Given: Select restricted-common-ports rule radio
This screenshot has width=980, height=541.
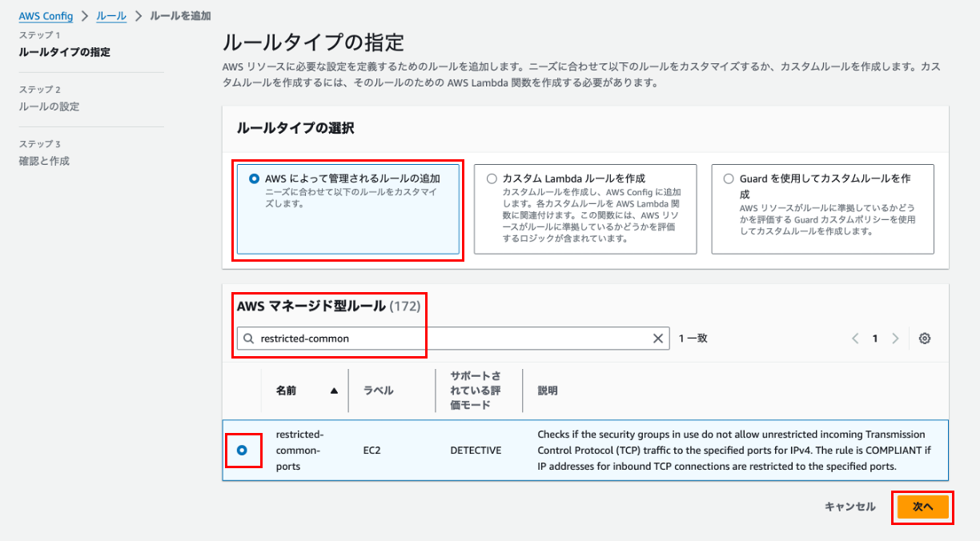Looking at the screenshot, I should tap(242, 451).
